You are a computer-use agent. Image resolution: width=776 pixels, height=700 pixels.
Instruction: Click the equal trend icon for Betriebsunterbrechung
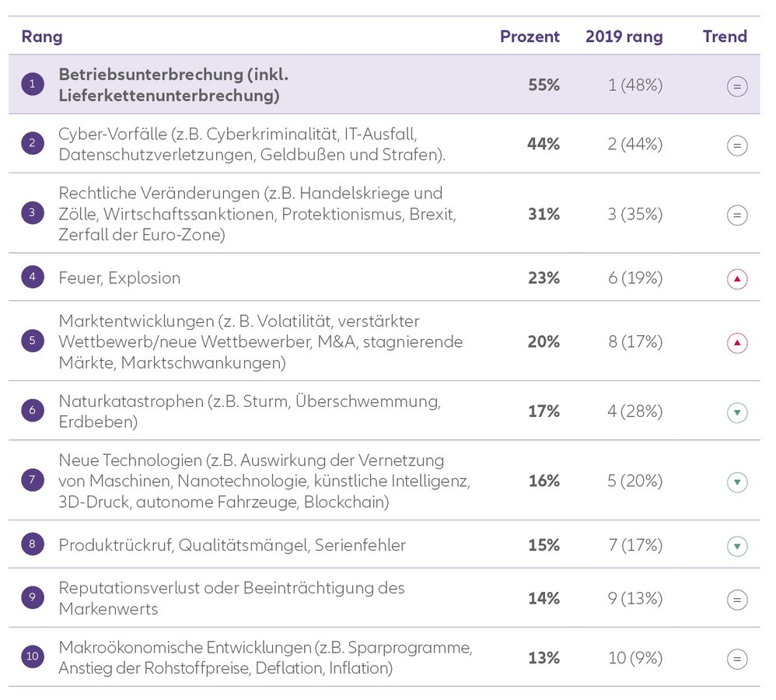point(737,86)
